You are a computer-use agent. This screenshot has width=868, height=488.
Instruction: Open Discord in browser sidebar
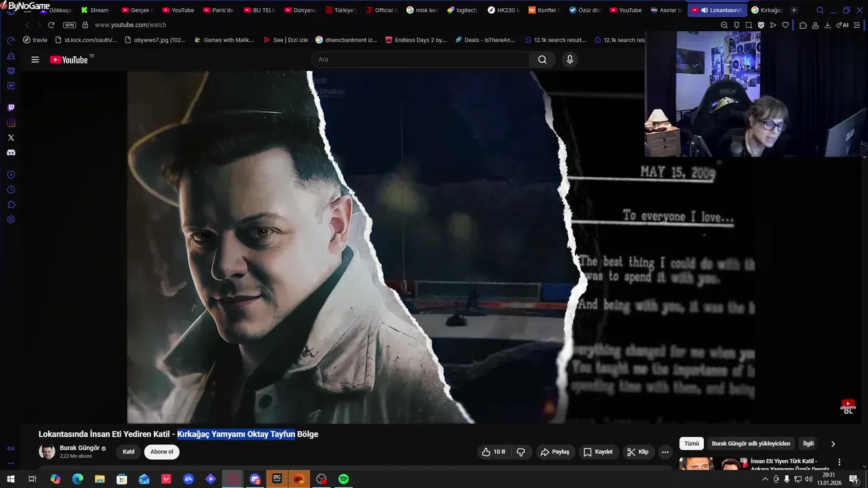pos(11,152)
